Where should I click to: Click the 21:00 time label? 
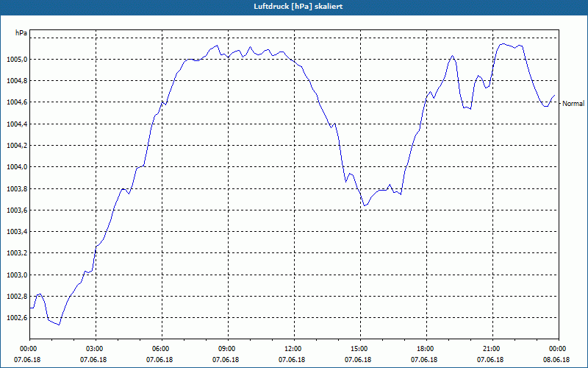(492, 349)
